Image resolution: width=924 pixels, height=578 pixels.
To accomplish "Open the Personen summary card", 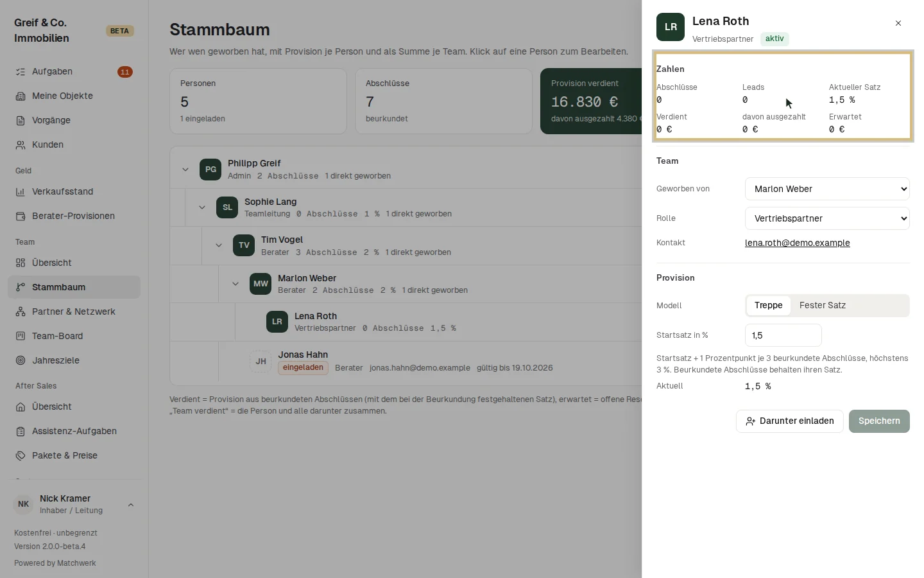I will pos(258,101).
